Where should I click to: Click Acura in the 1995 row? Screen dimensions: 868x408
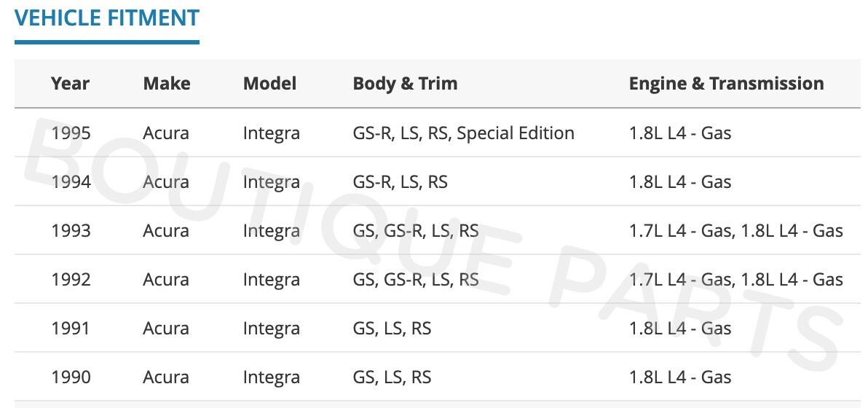point(166,133)
